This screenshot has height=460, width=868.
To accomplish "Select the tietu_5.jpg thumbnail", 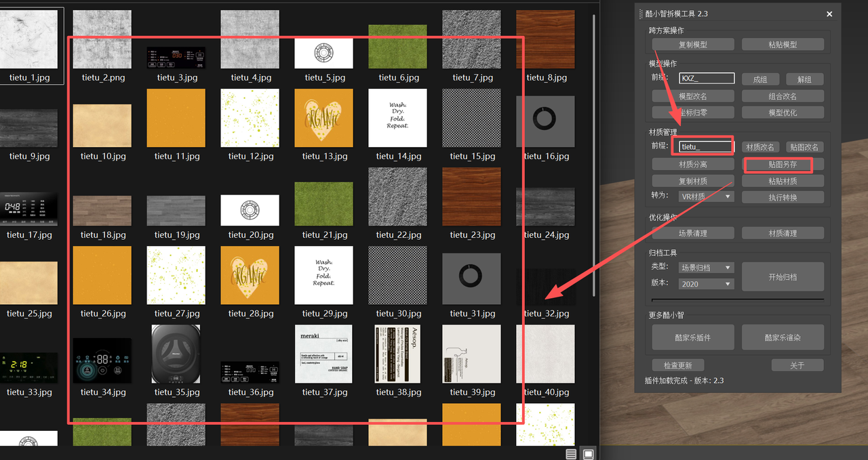I will click(x=323, y=54).
